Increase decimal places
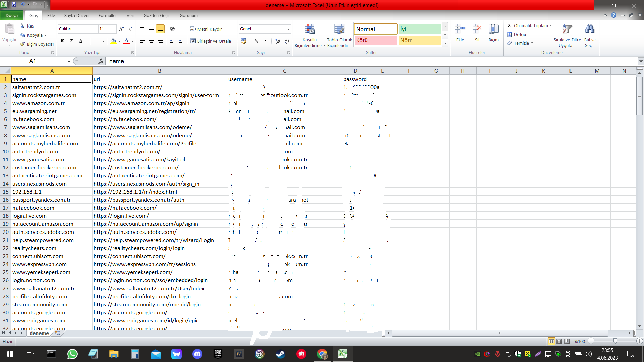The height and width of the screenshot is (362, 644). [x=278, y=41]
